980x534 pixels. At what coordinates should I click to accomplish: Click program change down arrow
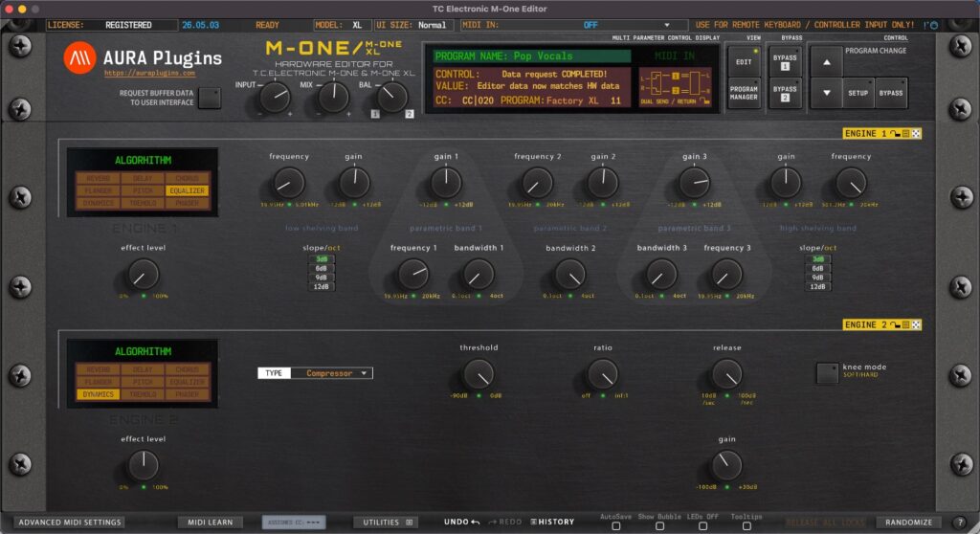click(x=826, y=93)
